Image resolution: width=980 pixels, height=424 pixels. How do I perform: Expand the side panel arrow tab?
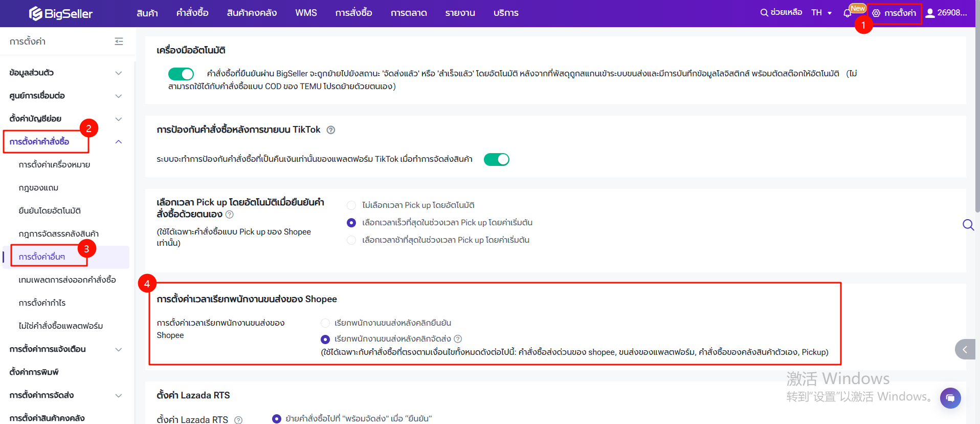(965, 349)
